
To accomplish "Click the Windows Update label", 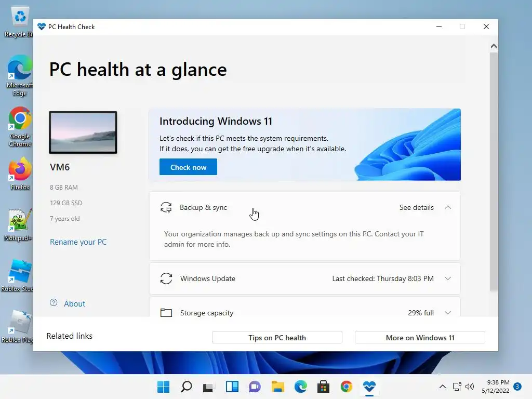I will 208,278.
